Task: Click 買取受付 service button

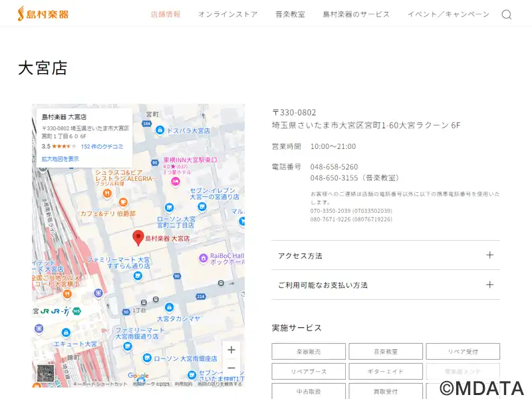Action: coord(386,391)
